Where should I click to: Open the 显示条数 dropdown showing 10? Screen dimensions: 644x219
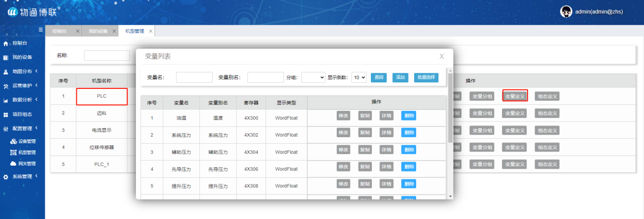(359, 77)
